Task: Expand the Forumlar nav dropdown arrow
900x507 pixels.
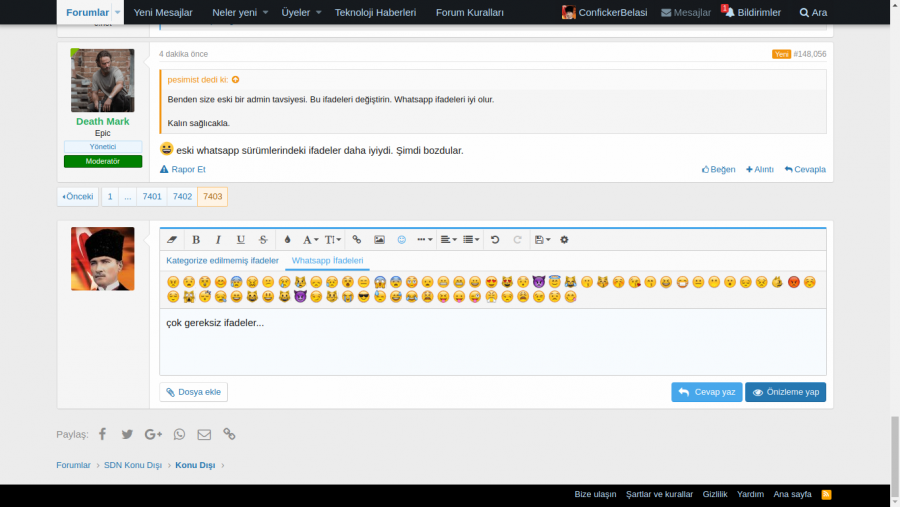Action: pyautogui.click(x=117, y=12)
